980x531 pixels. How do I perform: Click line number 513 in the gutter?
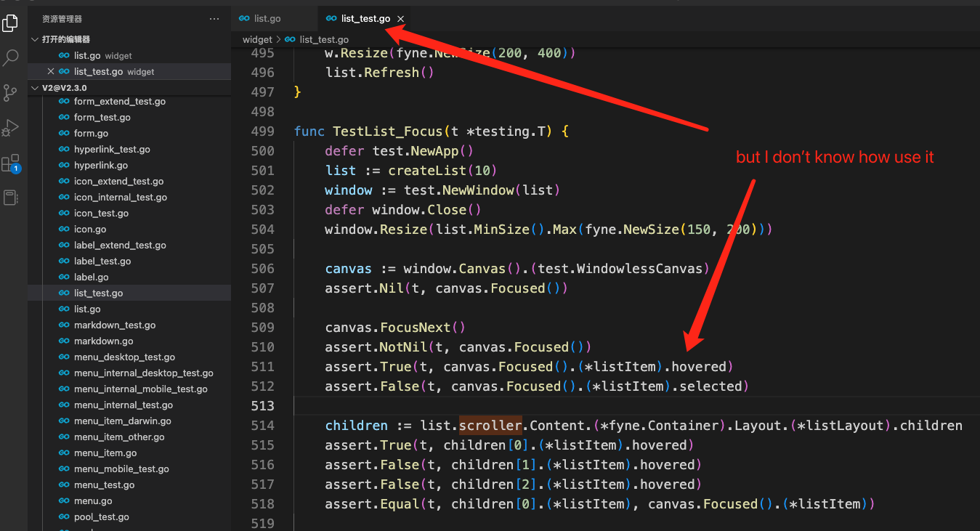[x=262, y=406]
